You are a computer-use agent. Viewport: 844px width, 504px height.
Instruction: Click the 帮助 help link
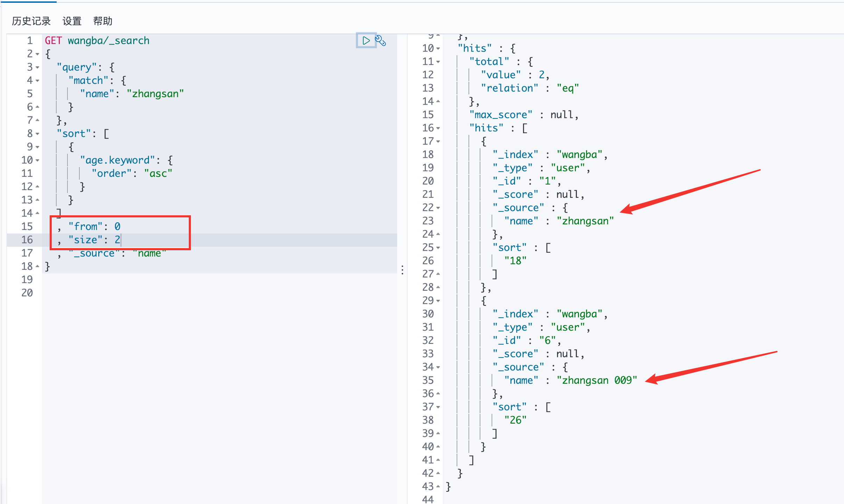pos(102,21)
